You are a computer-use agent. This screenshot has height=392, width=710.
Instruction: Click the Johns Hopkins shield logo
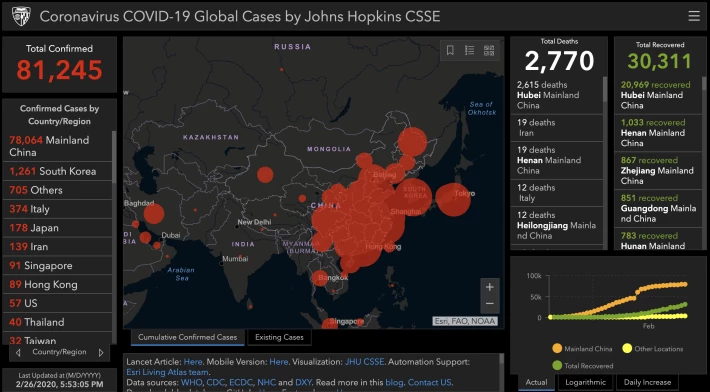21,16
